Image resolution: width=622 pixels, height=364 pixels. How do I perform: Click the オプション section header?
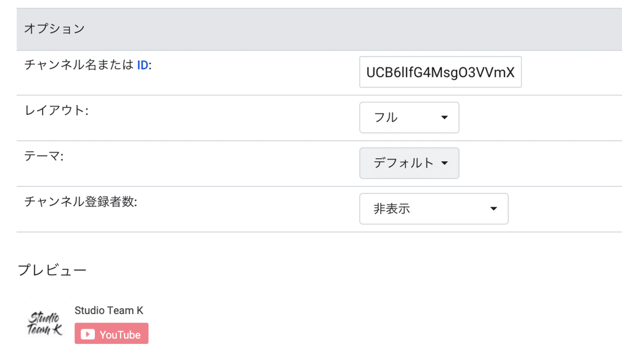54,29
